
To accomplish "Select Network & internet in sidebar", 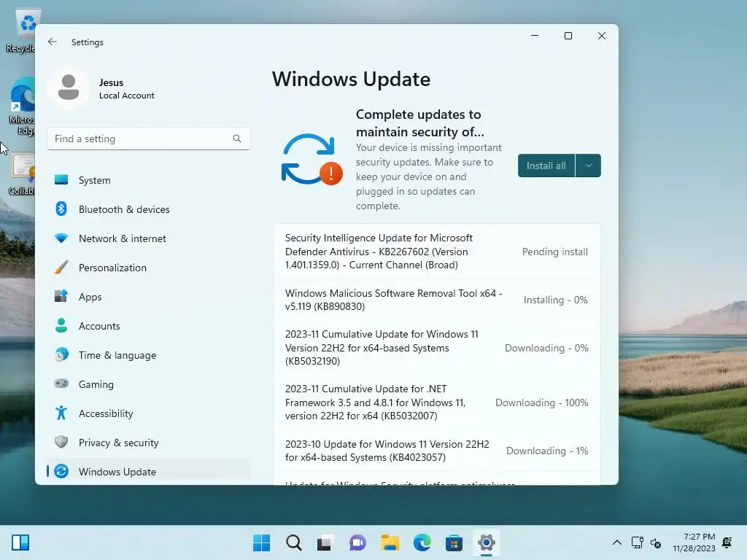I will (149, 238).
